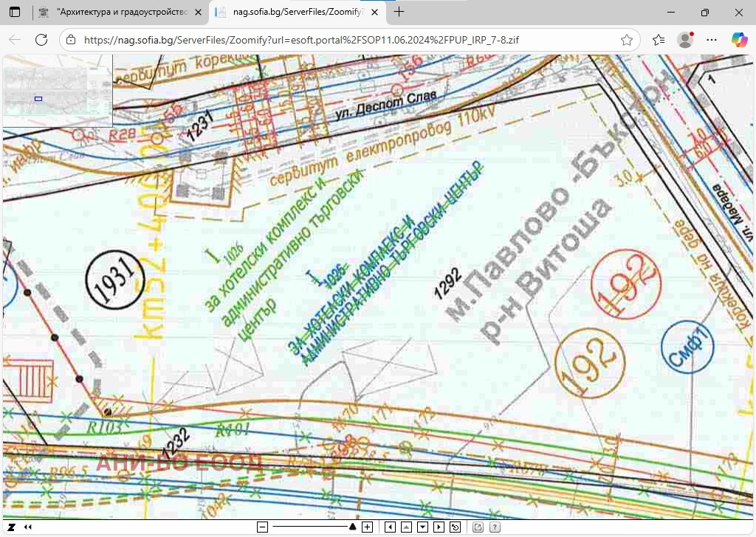Pan the map up with arrow button

405,527
